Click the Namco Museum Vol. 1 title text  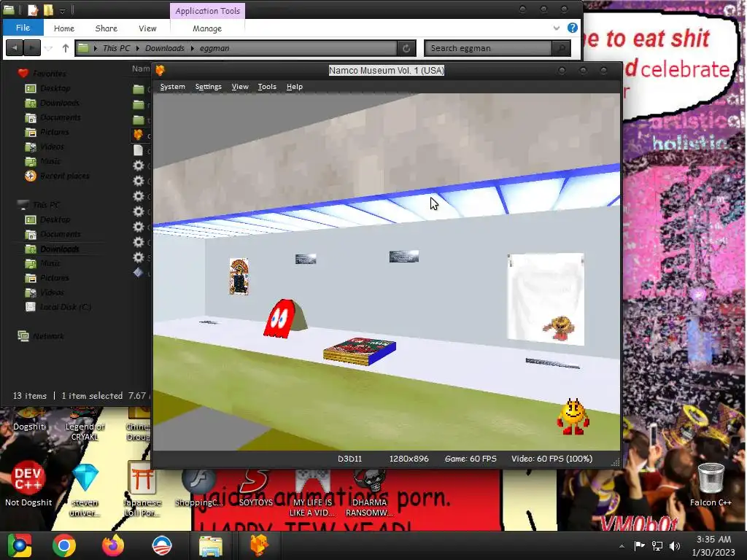(x=387, y=71)
